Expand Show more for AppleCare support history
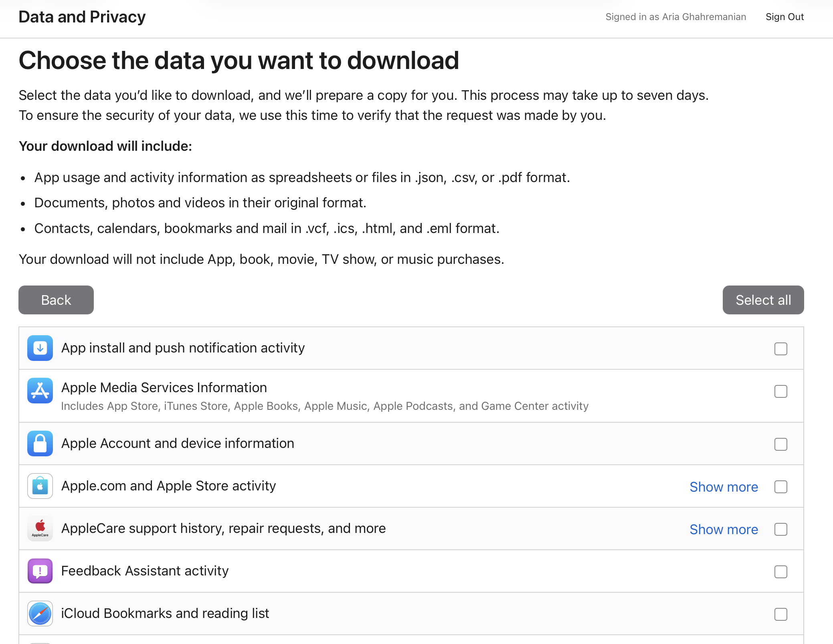Screen dimensions: 833x644 tap(724, 529)
